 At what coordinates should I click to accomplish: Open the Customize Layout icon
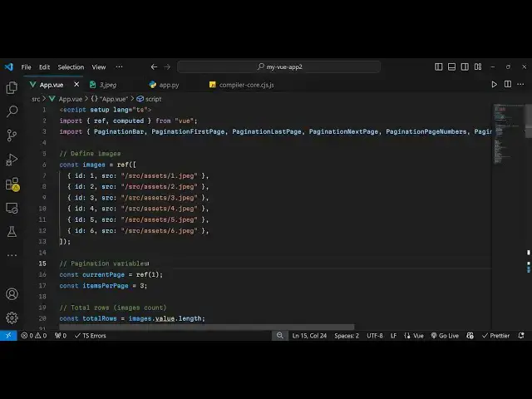coord(478,66)
